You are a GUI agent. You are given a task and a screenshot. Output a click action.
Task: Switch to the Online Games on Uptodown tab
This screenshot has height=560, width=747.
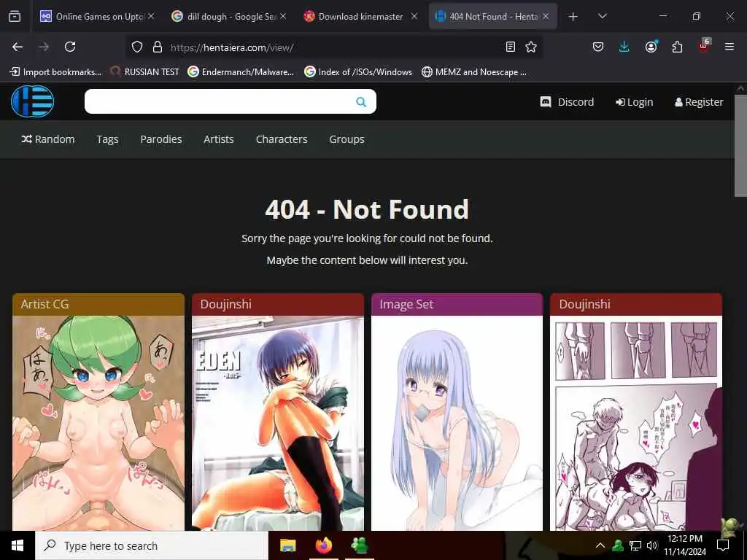coord(98,17)
